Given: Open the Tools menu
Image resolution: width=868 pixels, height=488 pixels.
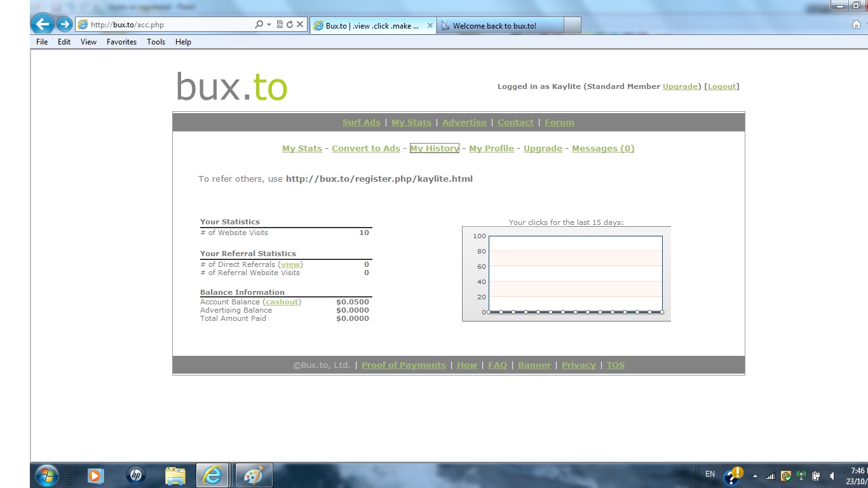Looking at the screenshot, I should pos(156,42).
